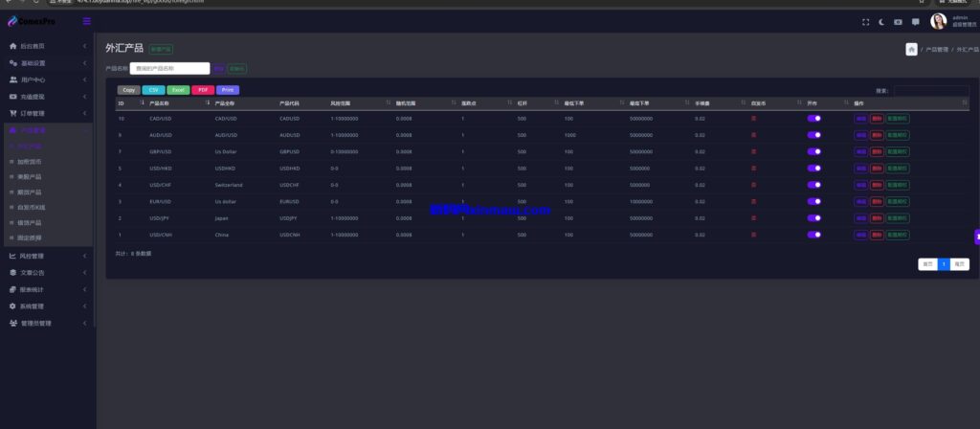Click the product name search input field

(169, 68)
